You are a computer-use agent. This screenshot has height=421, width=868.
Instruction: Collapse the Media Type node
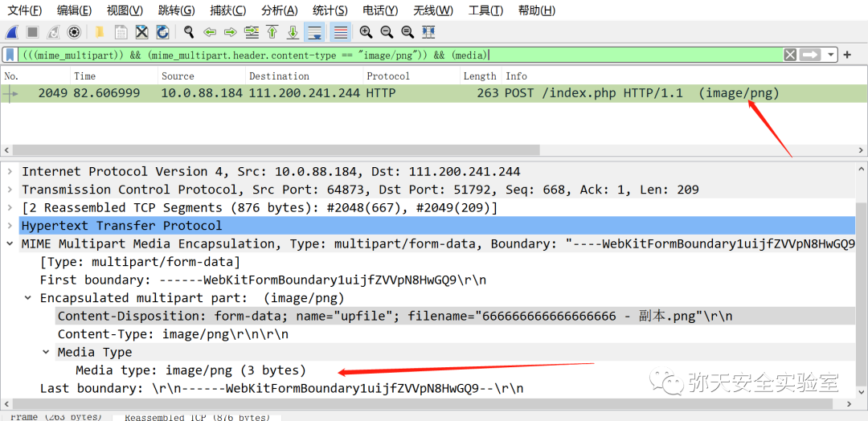(45, 353)
